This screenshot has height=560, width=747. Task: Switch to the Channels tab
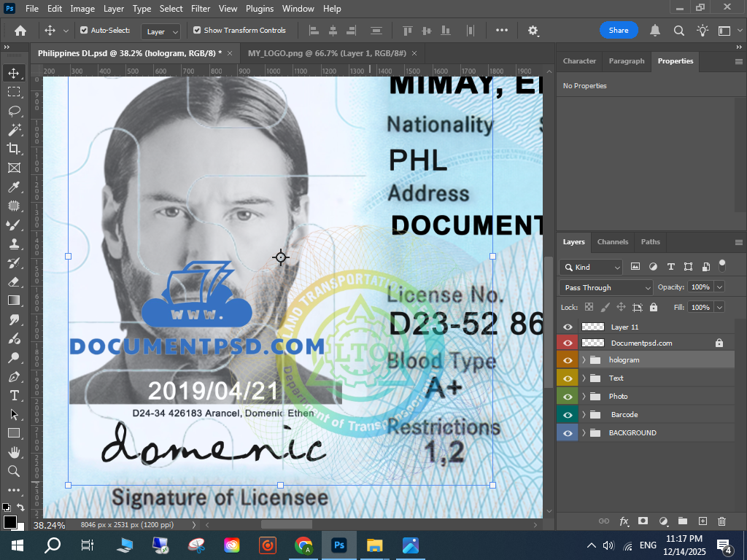click(x=612, y=242)
